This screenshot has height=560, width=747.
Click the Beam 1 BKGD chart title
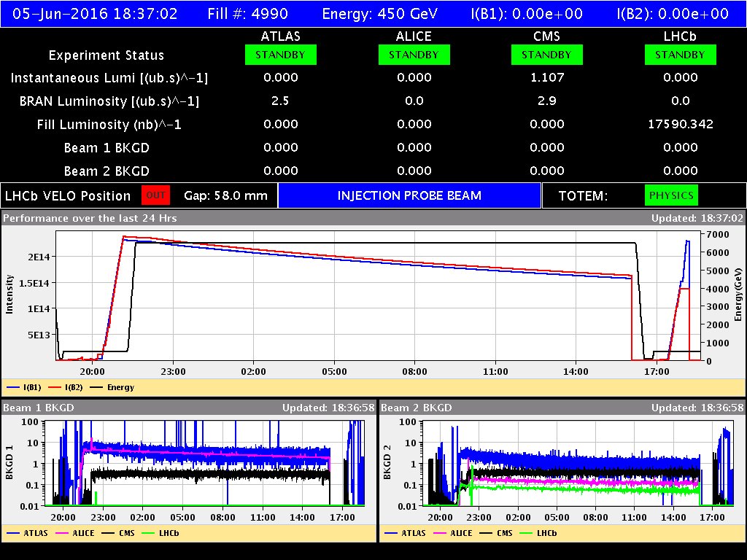tap(39, 408)
